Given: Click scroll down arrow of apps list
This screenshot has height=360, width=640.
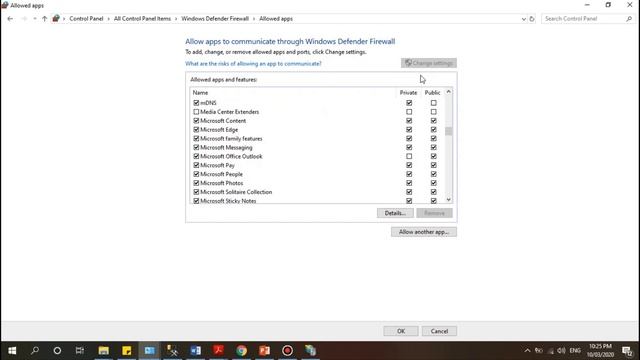Looking at the screenshot, I should click(449, 200).
